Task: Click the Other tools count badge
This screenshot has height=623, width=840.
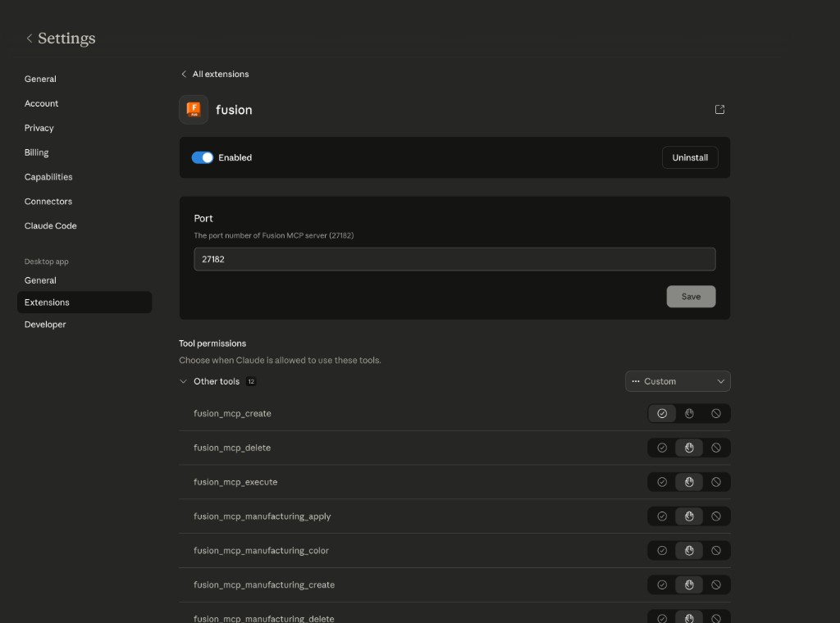Action: pyautogui.click(x=251, y=381)
